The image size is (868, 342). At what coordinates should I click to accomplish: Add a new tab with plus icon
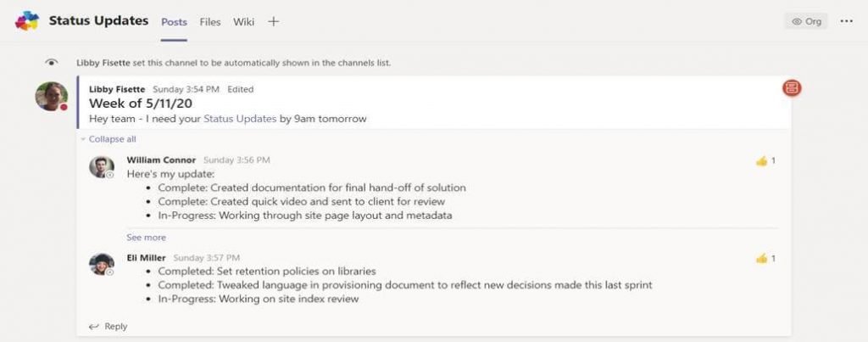[274, 21]
